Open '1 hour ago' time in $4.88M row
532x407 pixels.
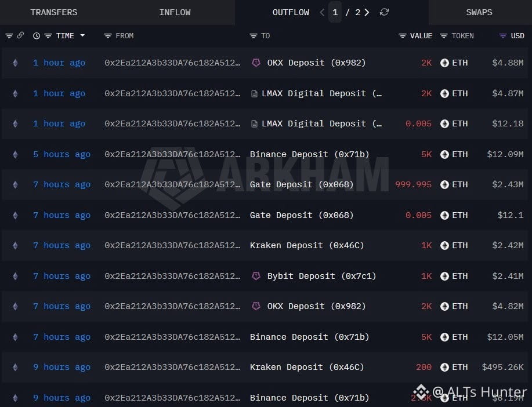point(59,63)
